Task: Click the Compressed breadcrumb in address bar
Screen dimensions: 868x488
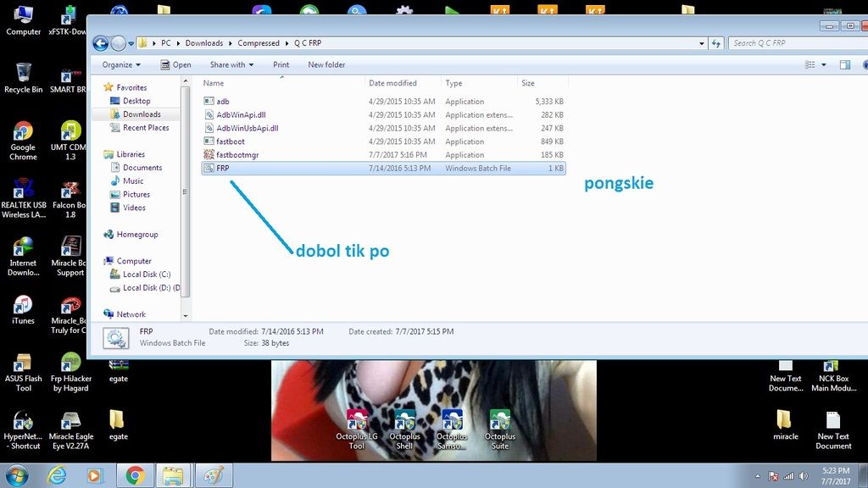Action: (258, 43)
